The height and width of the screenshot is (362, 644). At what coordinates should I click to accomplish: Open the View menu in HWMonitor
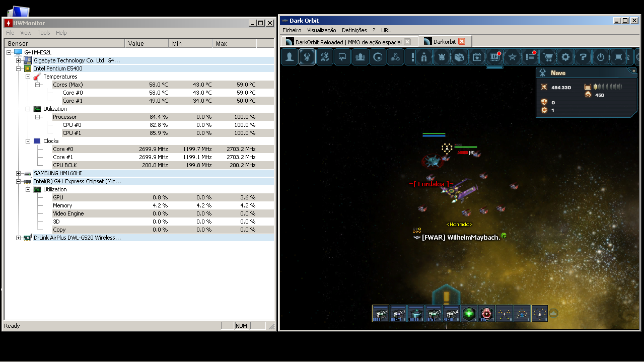point(26,33)
